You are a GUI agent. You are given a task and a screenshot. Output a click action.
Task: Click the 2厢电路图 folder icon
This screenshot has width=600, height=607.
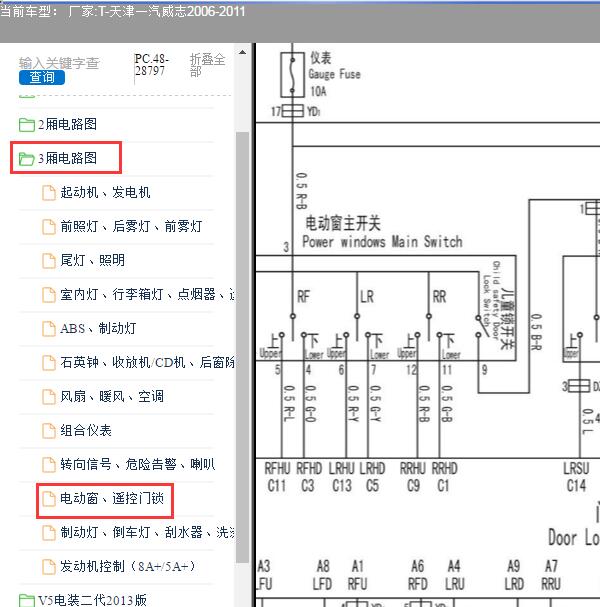point(27,125)
